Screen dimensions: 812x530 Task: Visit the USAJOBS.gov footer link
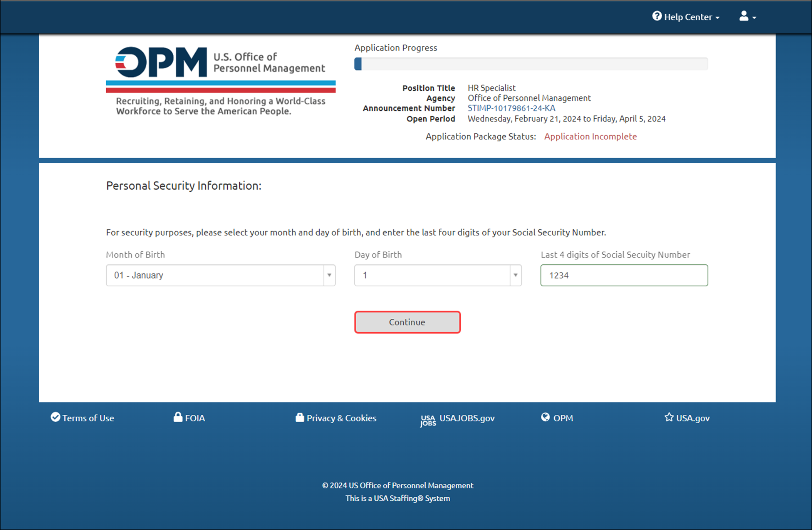coord(457,419)
